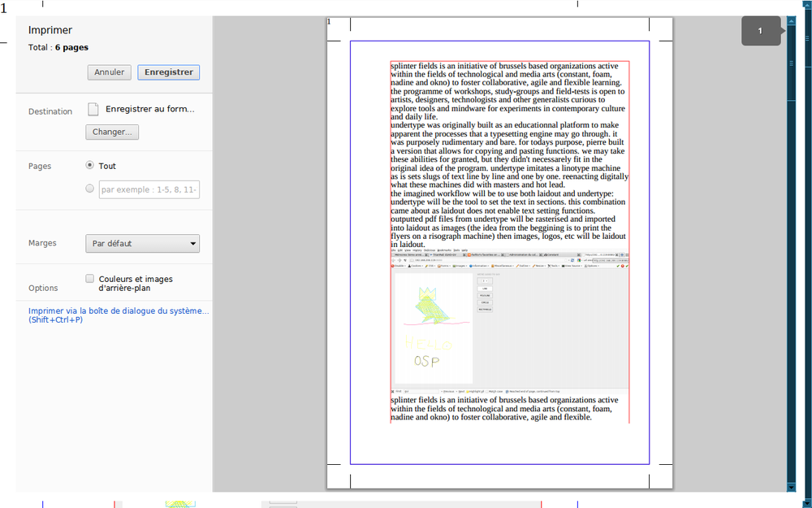
Task: Enable Couleurs et images d'arrière-plan checkbox
Action: [91, 279]
